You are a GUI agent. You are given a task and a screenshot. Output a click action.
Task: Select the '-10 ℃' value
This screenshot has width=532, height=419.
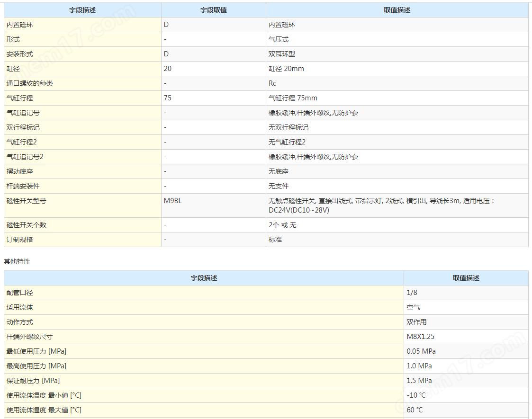pyautogui.click(x=416, y=395)
